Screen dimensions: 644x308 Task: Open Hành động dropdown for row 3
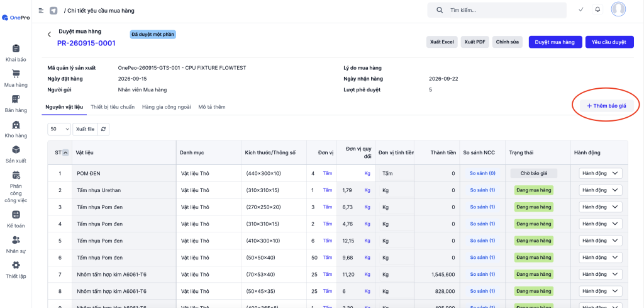pos(601,207)
